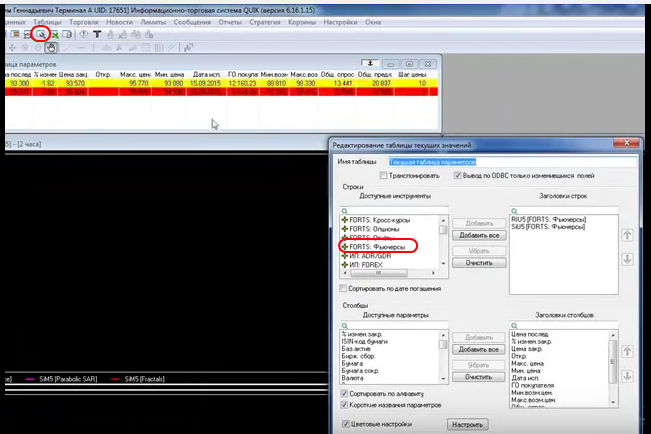651x434 pixels.
Task: Click Очистить in the Столбцы section
Action: point(479,377)
